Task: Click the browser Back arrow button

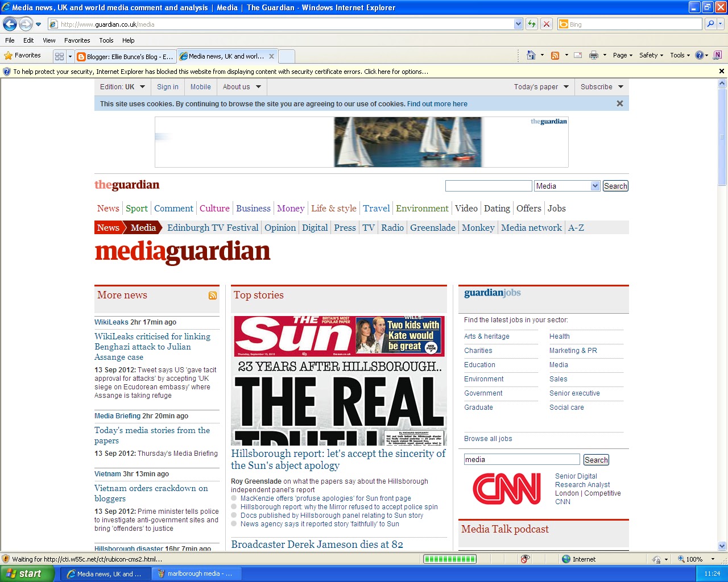Action: point(10,24)
